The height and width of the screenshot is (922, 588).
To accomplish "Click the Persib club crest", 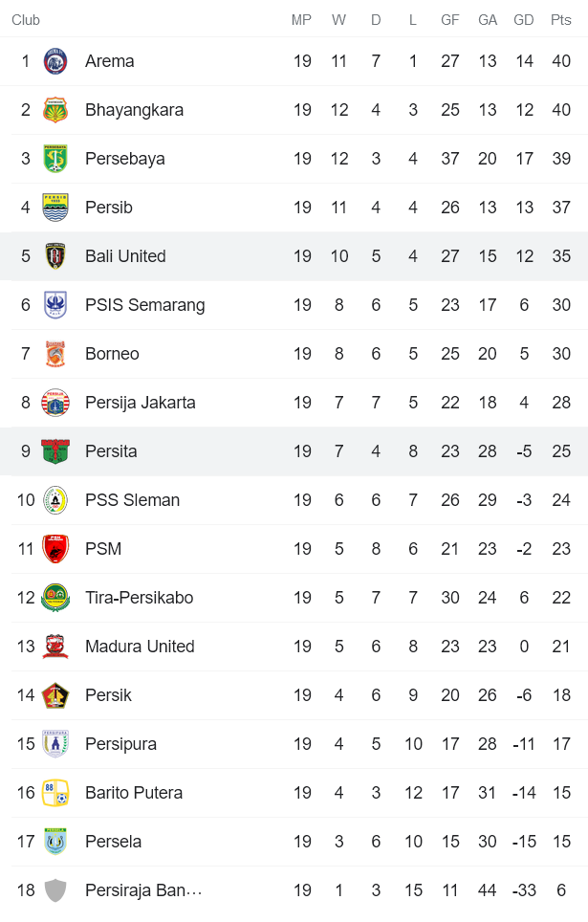I will click(56, 207).
